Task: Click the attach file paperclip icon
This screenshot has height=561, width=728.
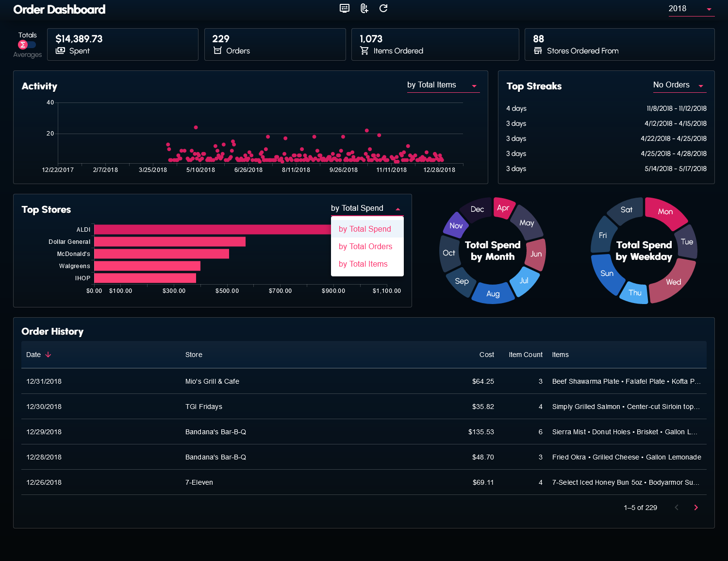Action: (364, 8)
